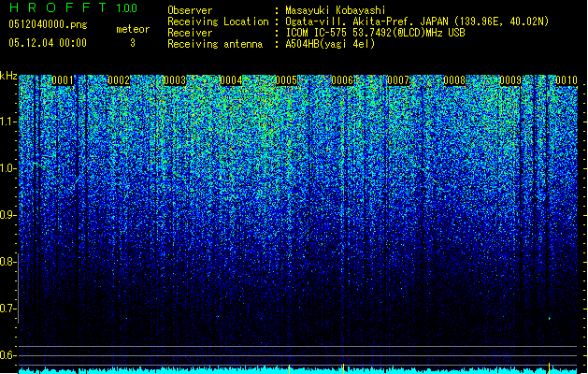Click the bright green meteor echo below 0010
Screen dimensions: 588x374
click(x=550, y=319)
